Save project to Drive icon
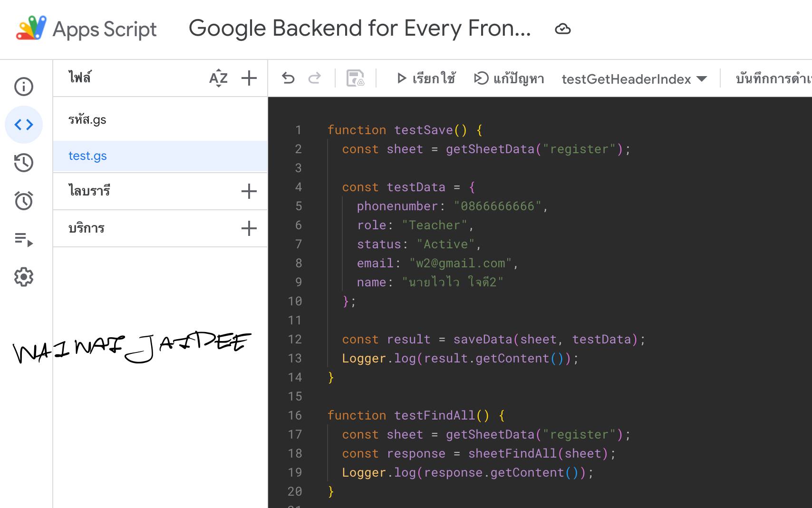The width and height of the screenshot is (812, 508). click(355, 78)
